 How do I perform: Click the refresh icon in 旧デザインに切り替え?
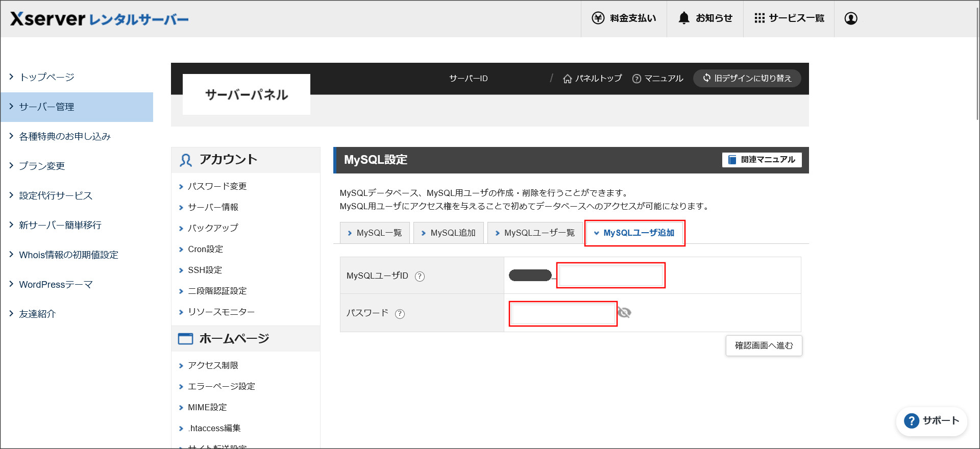tap(707, 78)
